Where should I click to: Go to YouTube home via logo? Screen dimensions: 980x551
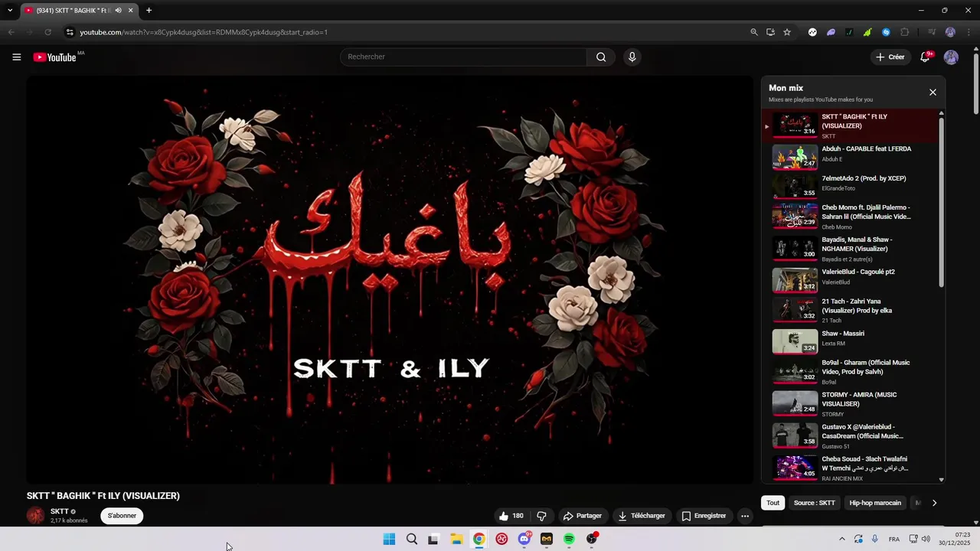point(55,57)
